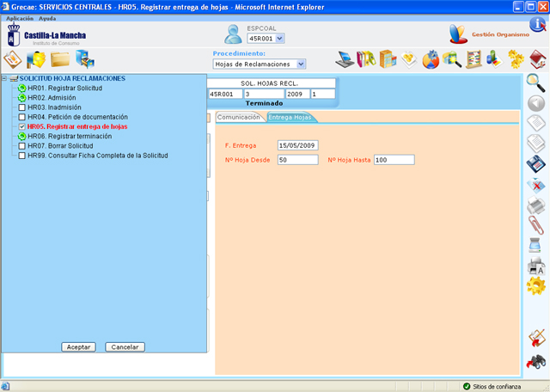Open the 45R001 user dropdown
The image size is (550, 392).
coord(266,39)
